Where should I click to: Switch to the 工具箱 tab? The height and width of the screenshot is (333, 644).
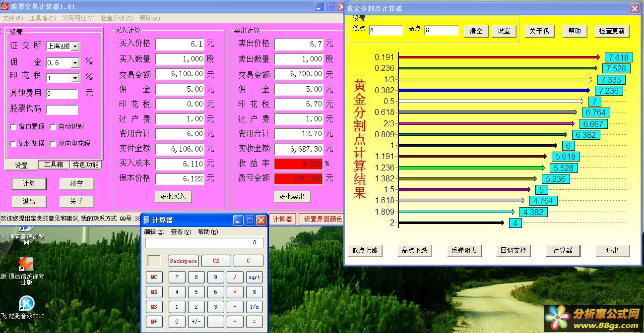[54, 165]
